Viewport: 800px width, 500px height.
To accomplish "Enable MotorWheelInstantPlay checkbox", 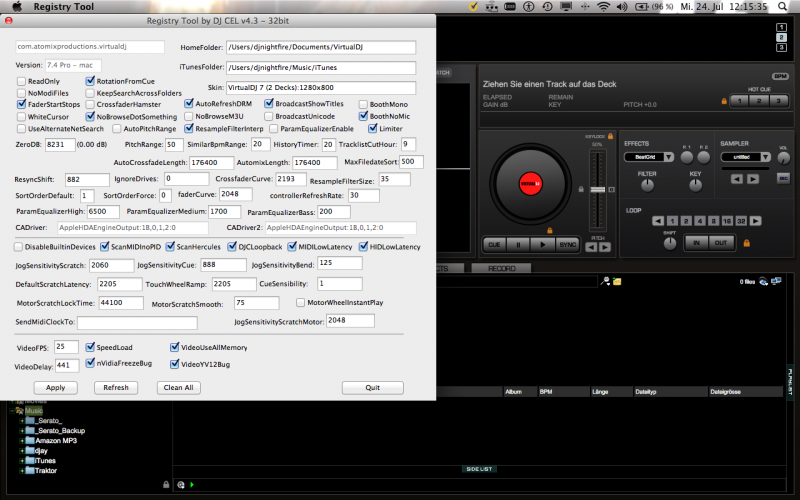I will coord(301,303).
